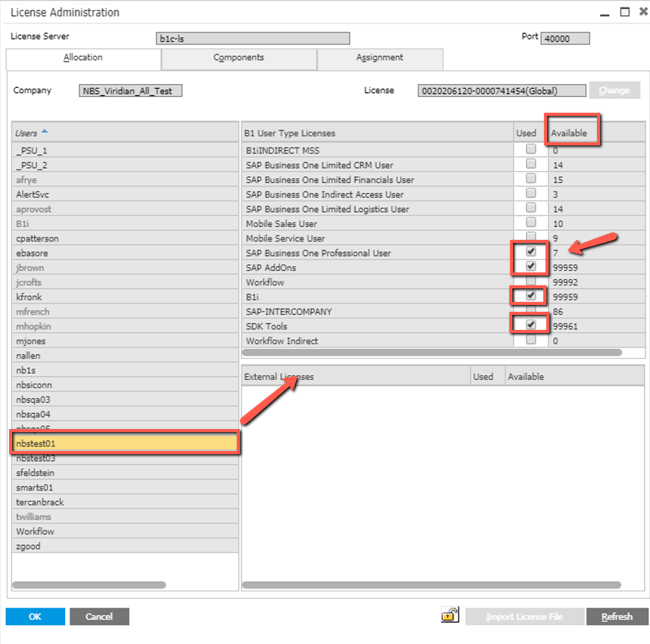Enable the Indirect Access User license

tap(530, 193)
